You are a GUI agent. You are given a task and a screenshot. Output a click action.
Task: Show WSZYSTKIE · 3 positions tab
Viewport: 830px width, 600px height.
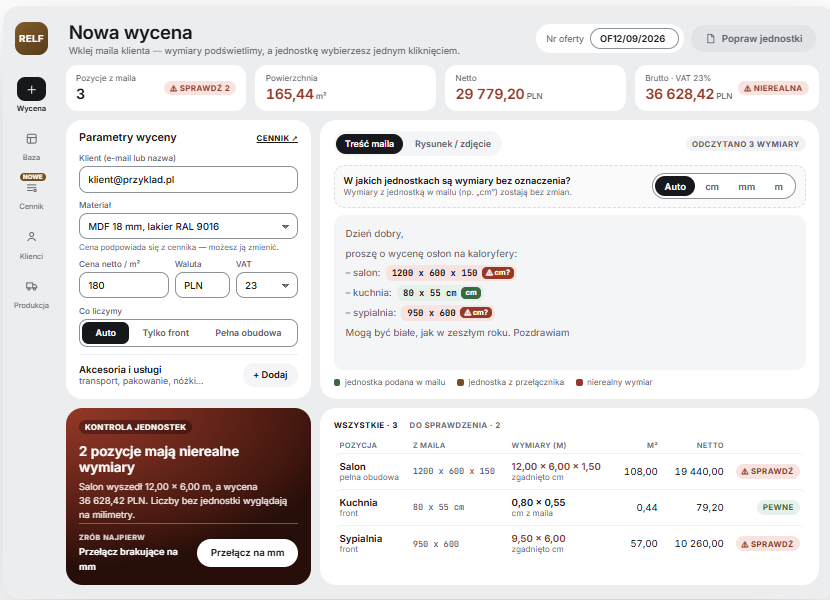365,425
